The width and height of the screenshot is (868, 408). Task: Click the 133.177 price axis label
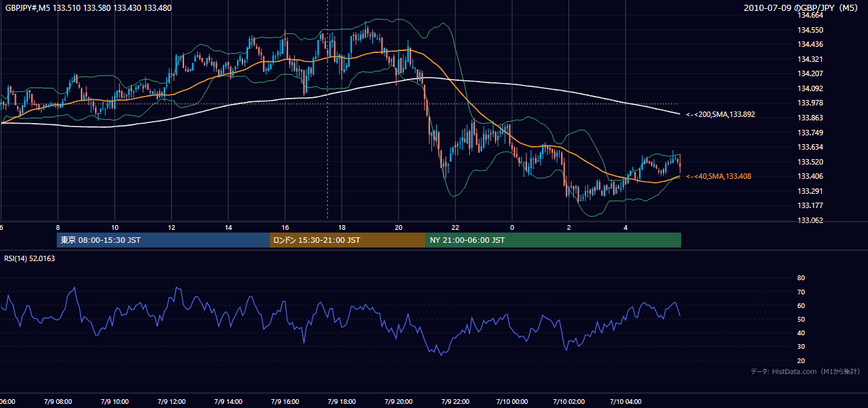click(810, 205)
